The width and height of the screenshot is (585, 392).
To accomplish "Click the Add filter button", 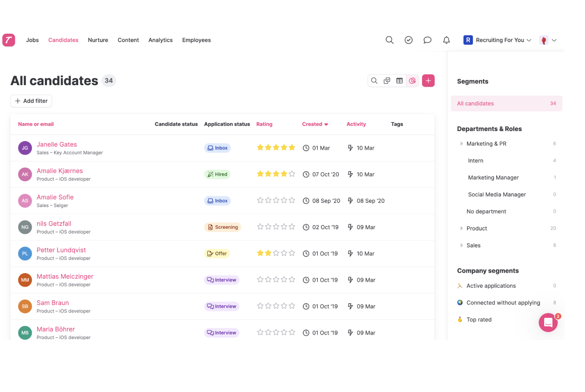I will click(31, 101).
